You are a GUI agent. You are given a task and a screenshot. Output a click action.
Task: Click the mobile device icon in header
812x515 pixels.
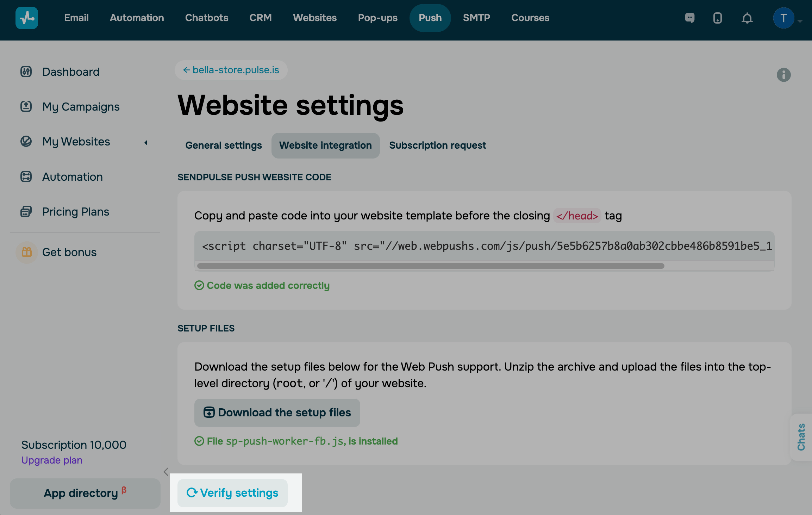coord(717,18)
